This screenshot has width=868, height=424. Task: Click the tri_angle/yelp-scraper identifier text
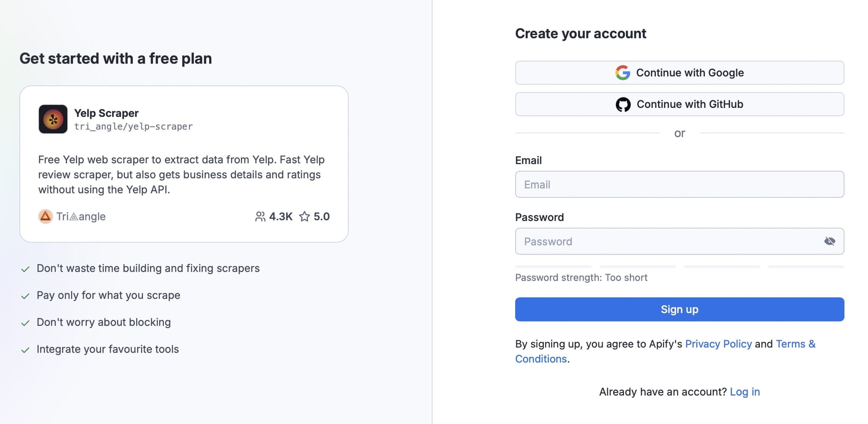[x=134, y=126]
